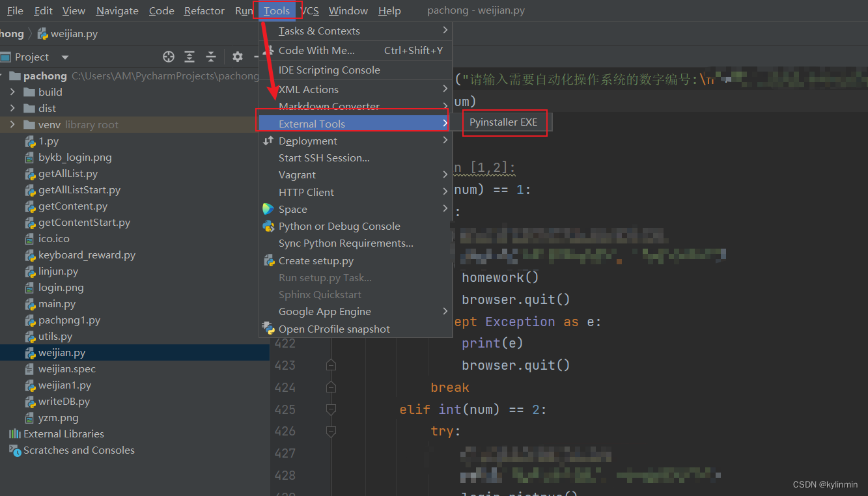Open XML Actions submenu
Screen dimensions: 868x496
click(x=356, y=89)
